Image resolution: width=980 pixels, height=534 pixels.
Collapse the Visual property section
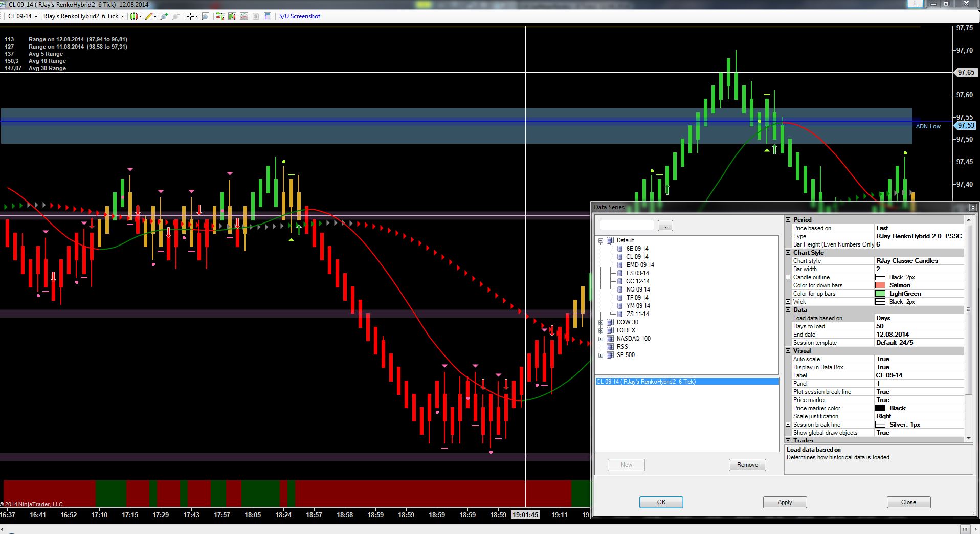[x=788, y=351]
